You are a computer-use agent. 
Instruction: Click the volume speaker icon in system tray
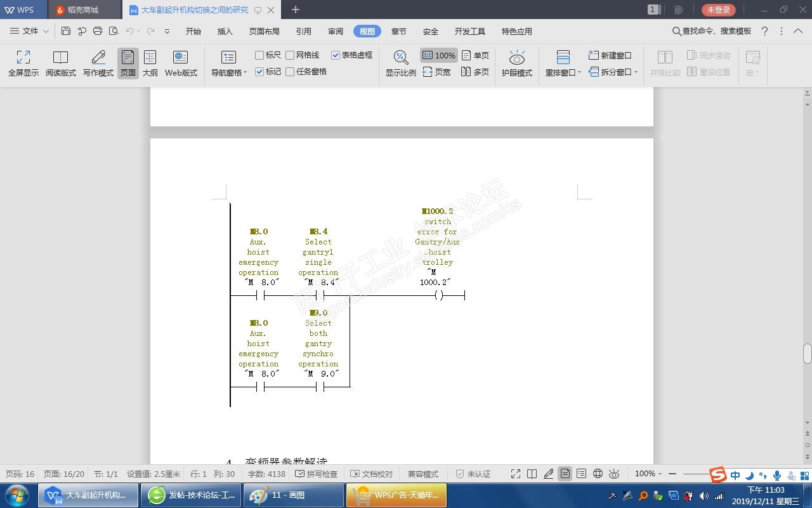coord(704,495)
